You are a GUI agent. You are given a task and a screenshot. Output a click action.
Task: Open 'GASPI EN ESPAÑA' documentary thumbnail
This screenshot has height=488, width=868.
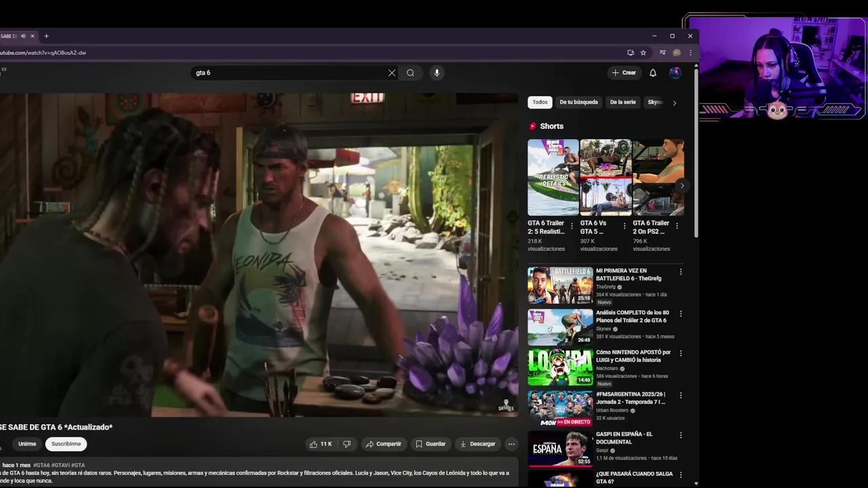(560, 448)
